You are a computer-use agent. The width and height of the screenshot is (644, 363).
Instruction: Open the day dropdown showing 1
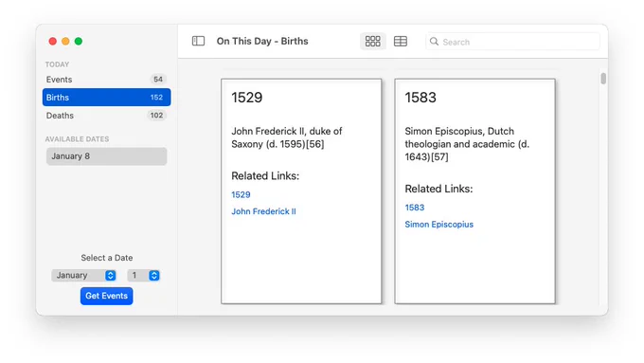(x=143, y=275)
